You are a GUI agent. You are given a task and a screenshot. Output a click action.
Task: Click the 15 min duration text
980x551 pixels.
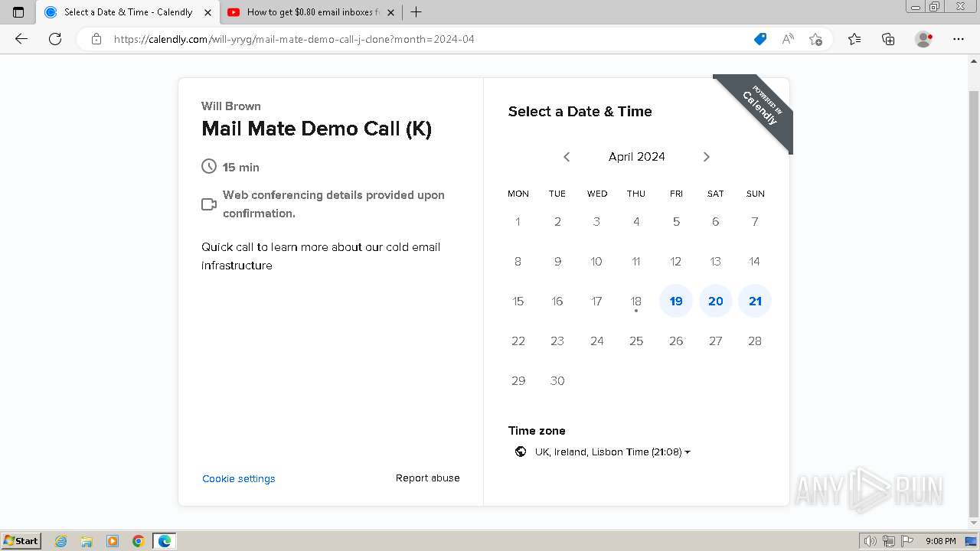pyautogui.click(x=241, y=168)
